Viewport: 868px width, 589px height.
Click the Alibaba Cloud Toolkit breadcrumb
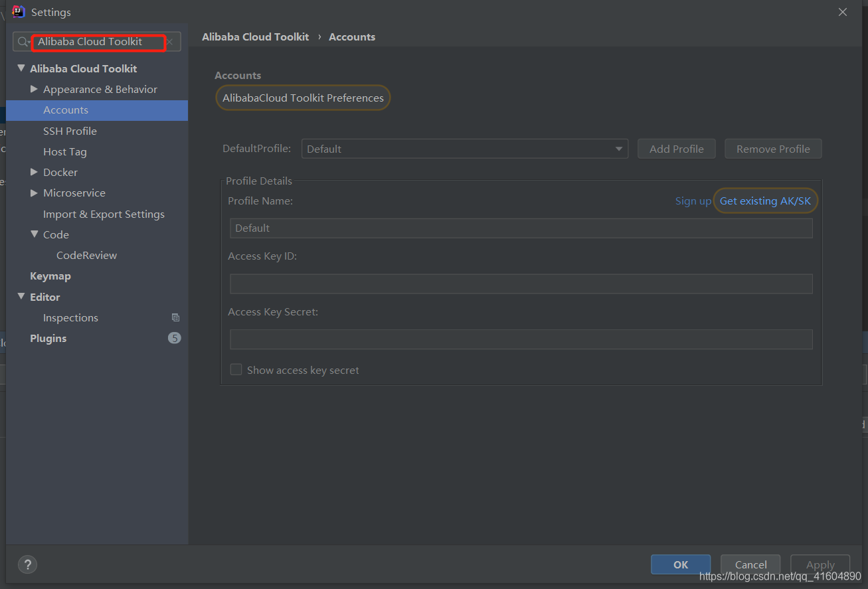256,37
